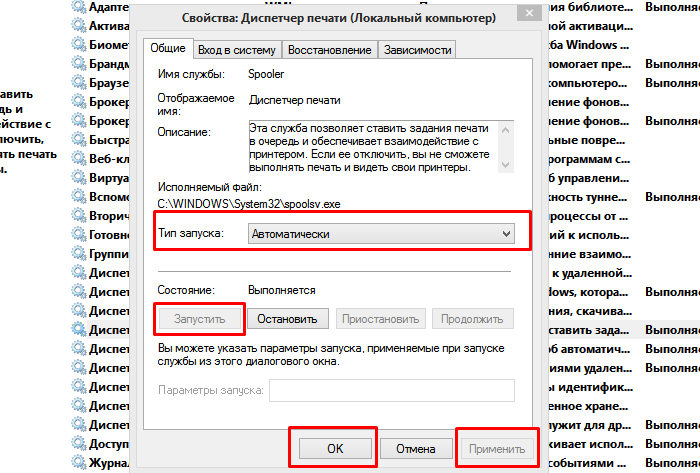Image resolution: width=700 pixels, height=473 pixels.
Task: Click description text 'ой активаци...'
Action: click(591, 26)
